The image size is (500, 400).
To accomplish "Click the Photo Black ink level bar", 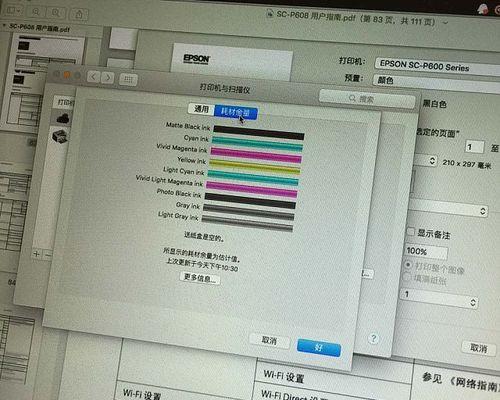I will click(x=250, y=201).
